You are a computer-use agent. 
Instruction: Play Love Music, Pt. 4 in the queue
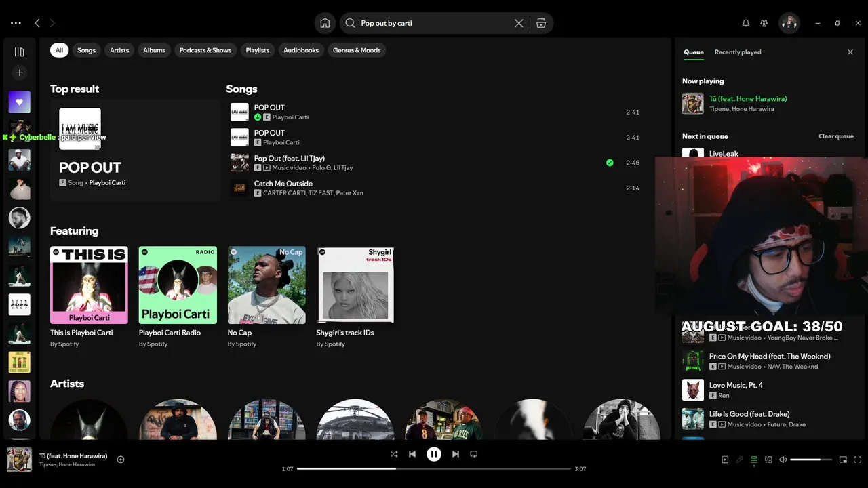point(770,390)
